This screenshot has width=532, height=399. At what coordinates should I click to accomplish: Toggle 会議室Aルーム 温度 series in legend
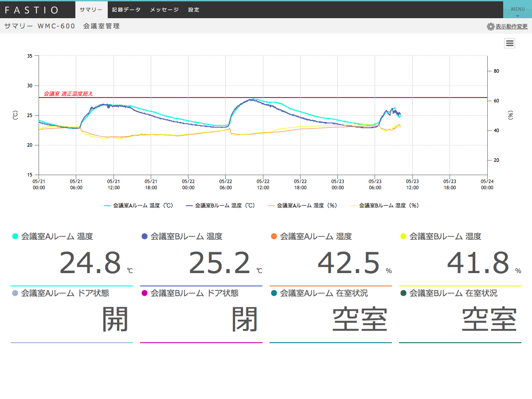[x=138, y=206]
